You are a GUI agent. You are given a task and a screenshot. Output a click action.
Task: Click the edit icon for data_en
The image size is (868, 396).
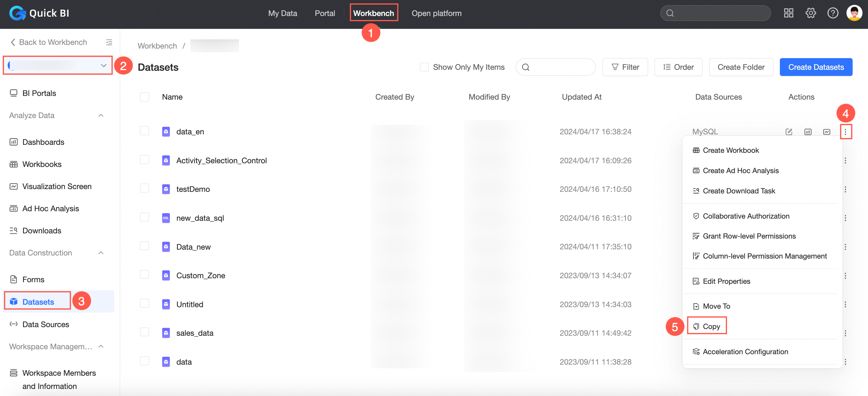point(788,132)
